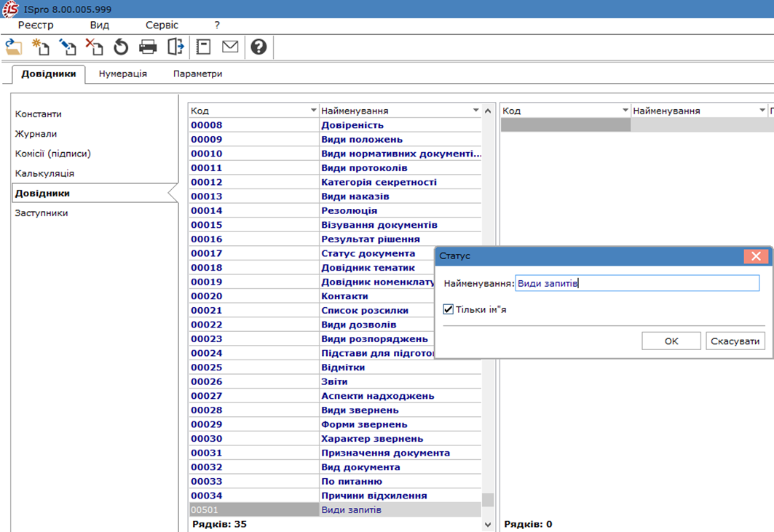Select row Резолюція
The image size is (774, 532).
click(x=335, y=211)
